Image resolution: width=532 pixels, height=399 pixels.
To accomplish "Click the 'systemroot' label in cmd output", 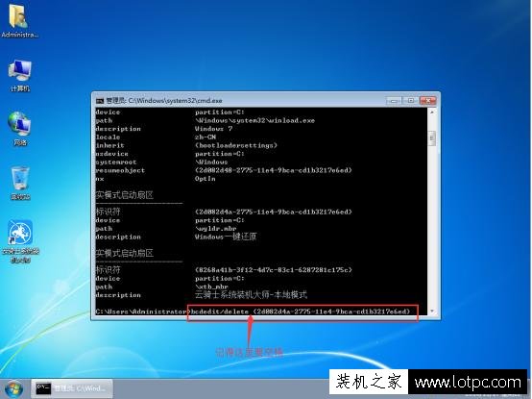I will click(116, 162).
